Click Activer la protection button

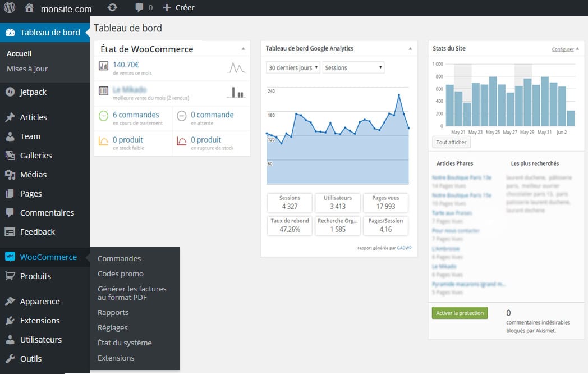point(460,313)
